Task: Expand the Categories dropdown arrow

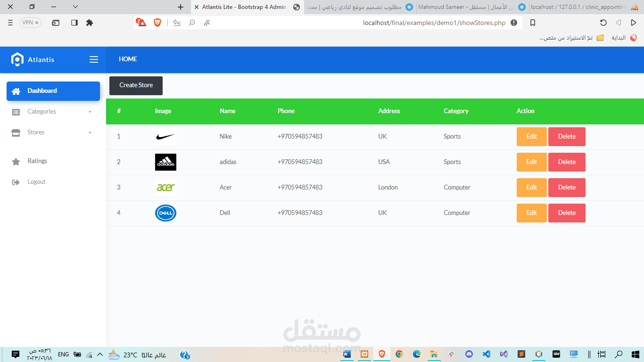Action: pyautogui.click(x=90, y=112)
